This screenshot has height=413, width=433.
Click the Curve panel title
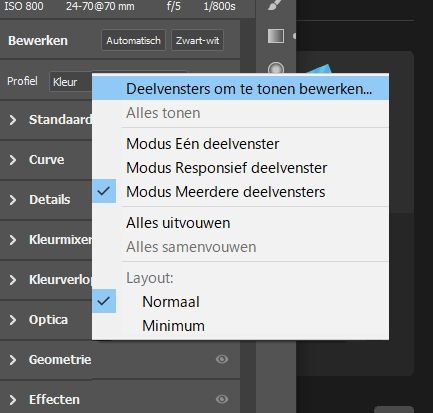tap(46, 160)
